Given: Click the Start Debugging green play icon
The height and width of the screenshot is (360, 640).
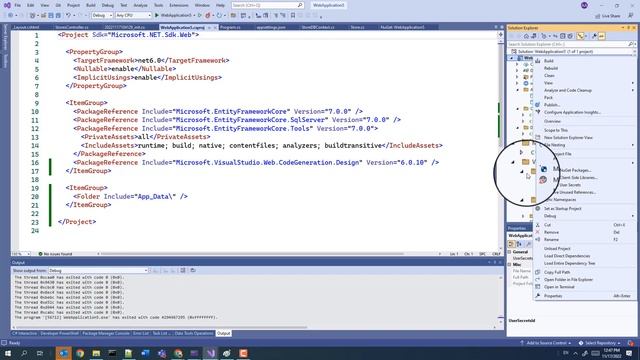Looking at the screenshot, I should [x=157, y=16].
